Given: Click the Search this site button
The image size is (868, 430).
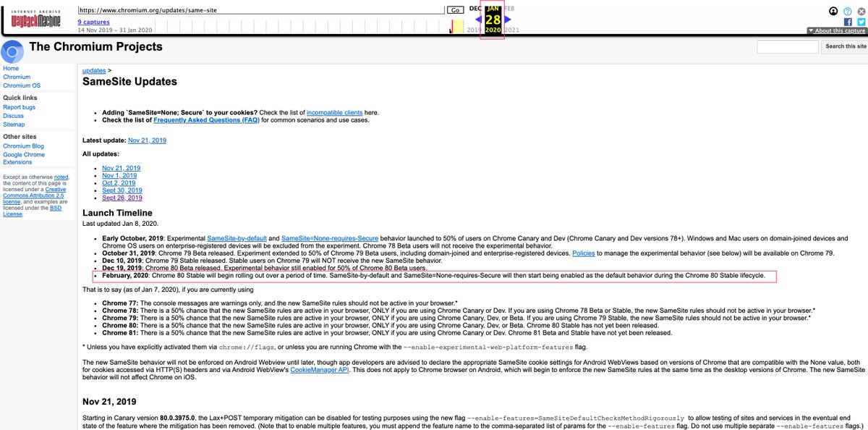Looking at the screenshot, I should pyautogui.click(x=844, y=46).
